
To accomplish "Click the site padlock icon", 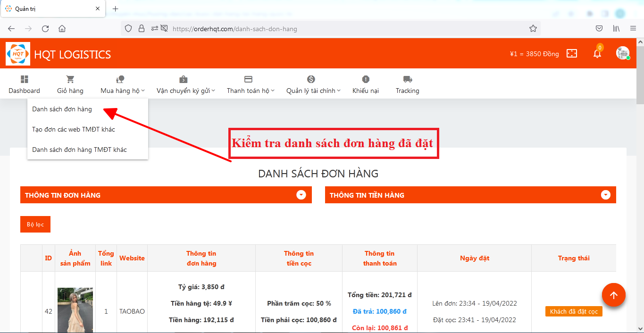I will click(141, 29).
